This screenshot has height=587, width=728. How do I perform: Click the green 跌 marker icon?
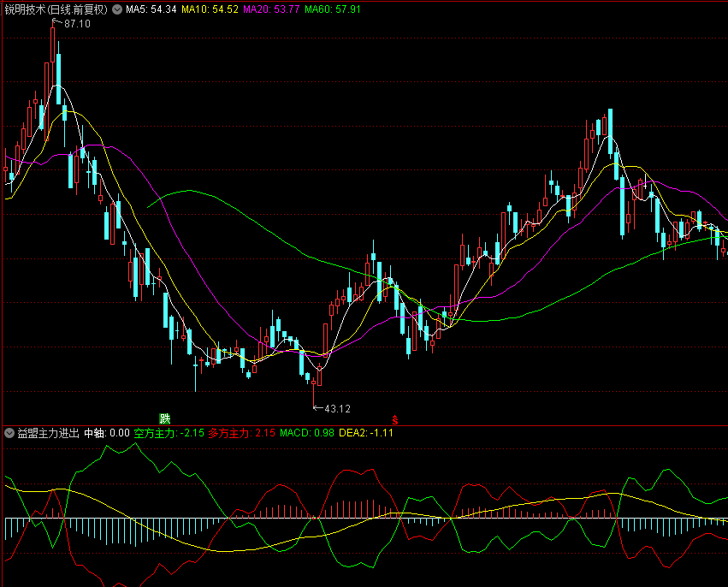165,419
